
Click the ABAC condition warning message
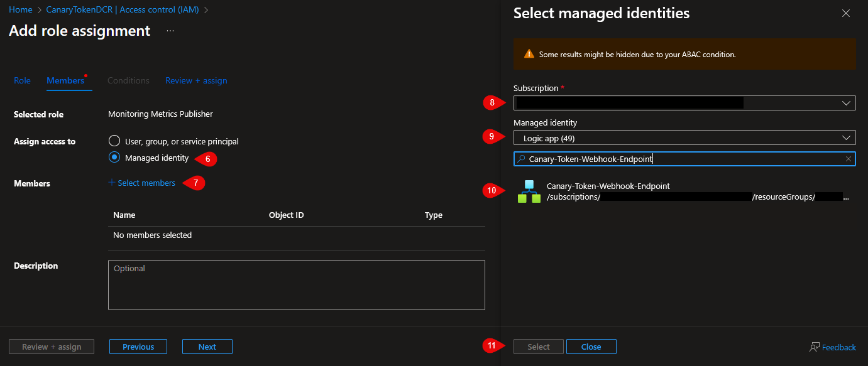click(637, 55)
